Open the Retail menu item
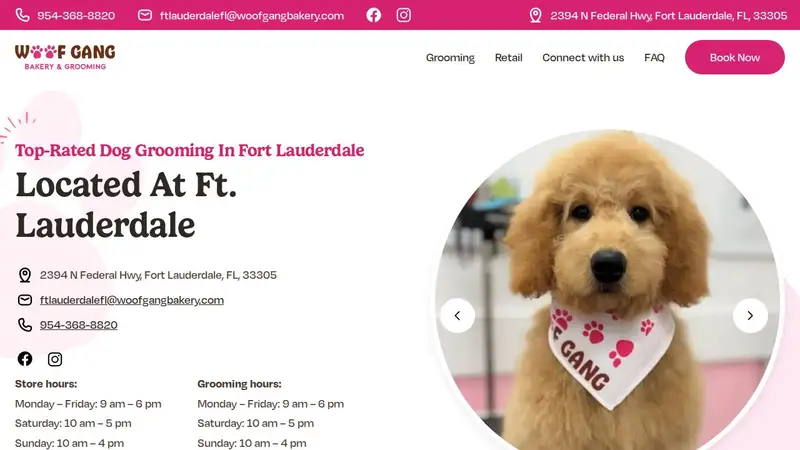 (x=509, y=58)
